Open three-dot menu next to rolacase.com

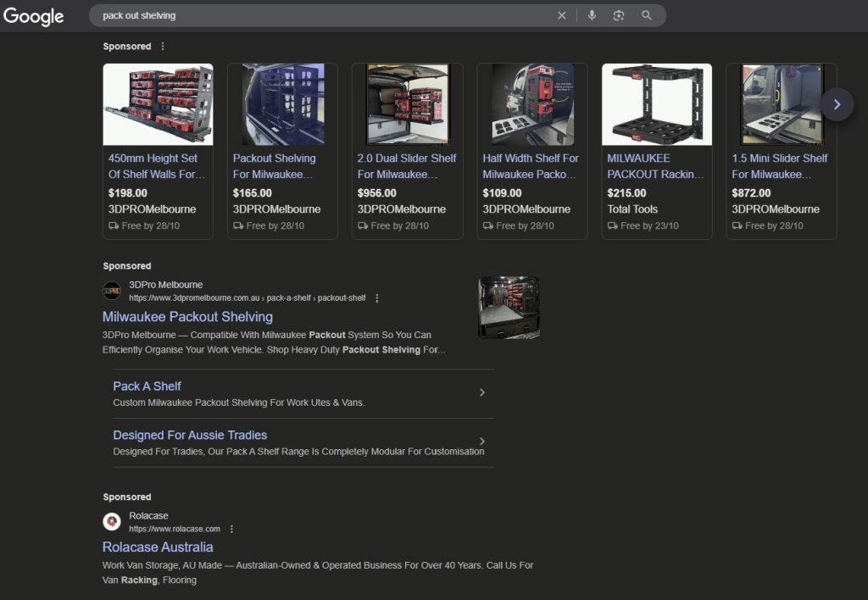coord(231,529)
